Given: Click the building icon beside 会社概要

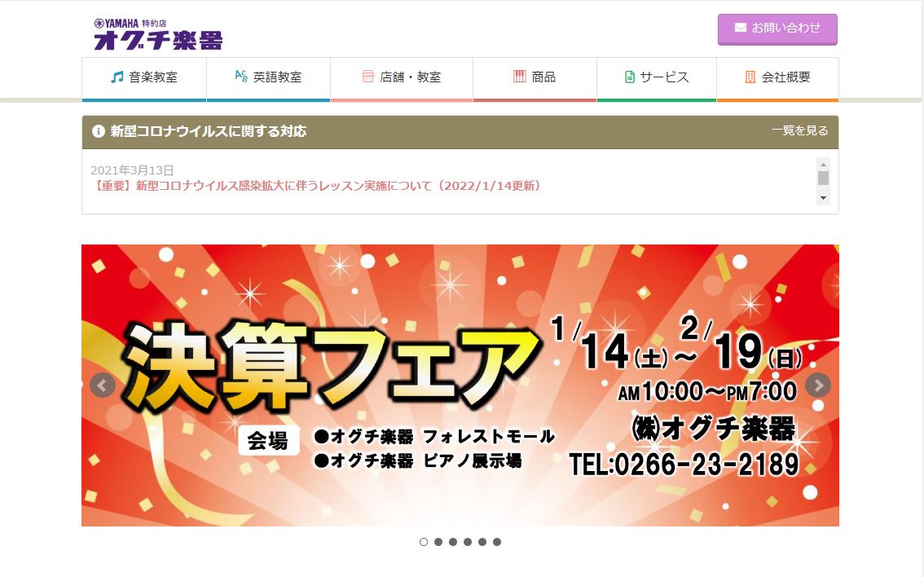Looking at the screenshot, I should pyautogui.click(x=750, y=77).
